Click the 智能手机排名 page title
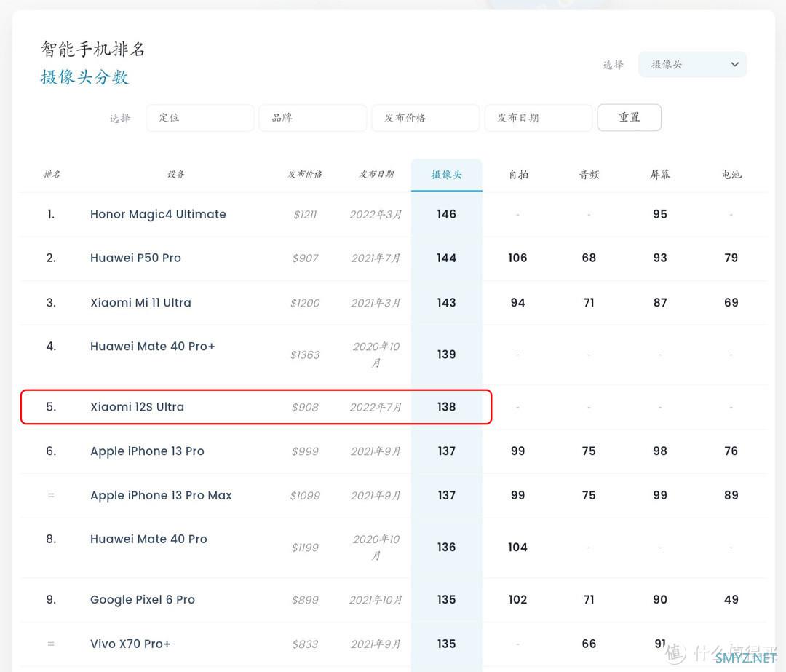The width and height of the screenshot is (786, 672). pos(93,50)
